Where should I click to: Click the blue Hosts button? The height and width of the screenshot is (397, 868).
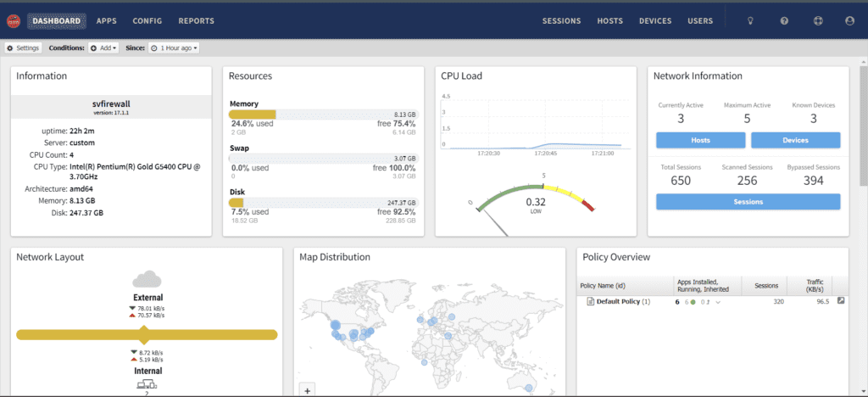[x=700, y=140]
